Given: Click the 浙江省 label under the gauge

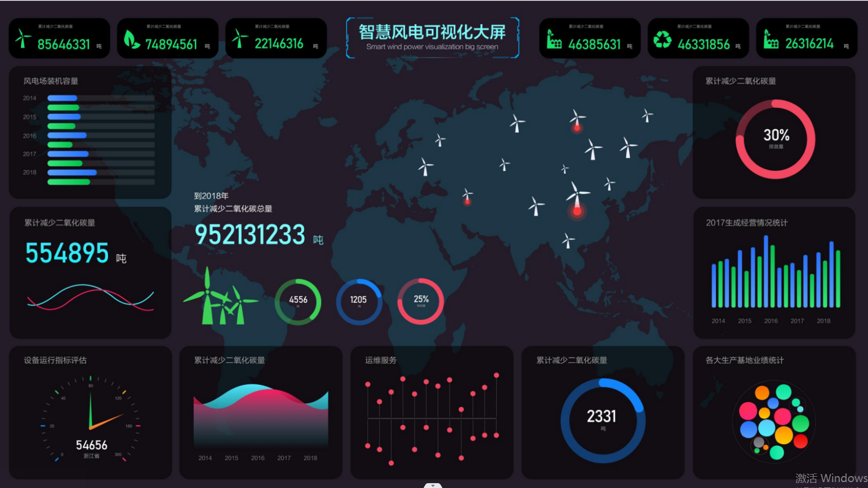Looking at the screenshot, I should pos(91,456).
